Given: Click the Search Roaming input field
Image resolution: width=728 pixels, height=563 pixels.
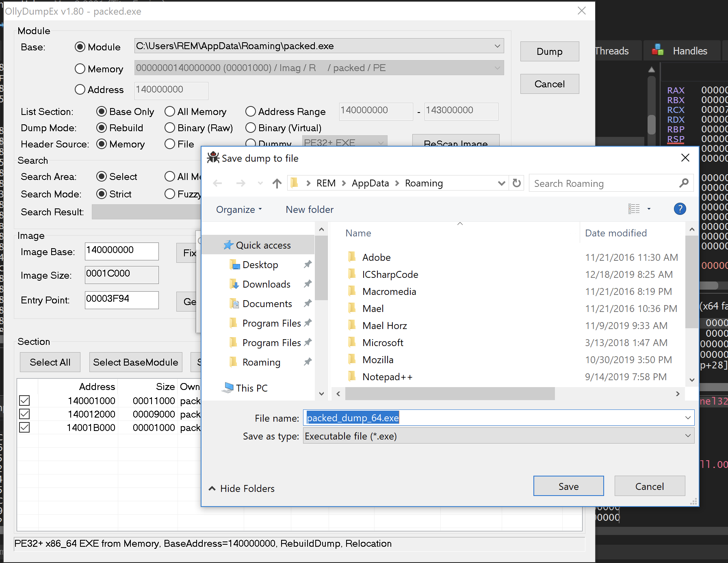Looking at the screenshot, I should [x=603, y=183].
